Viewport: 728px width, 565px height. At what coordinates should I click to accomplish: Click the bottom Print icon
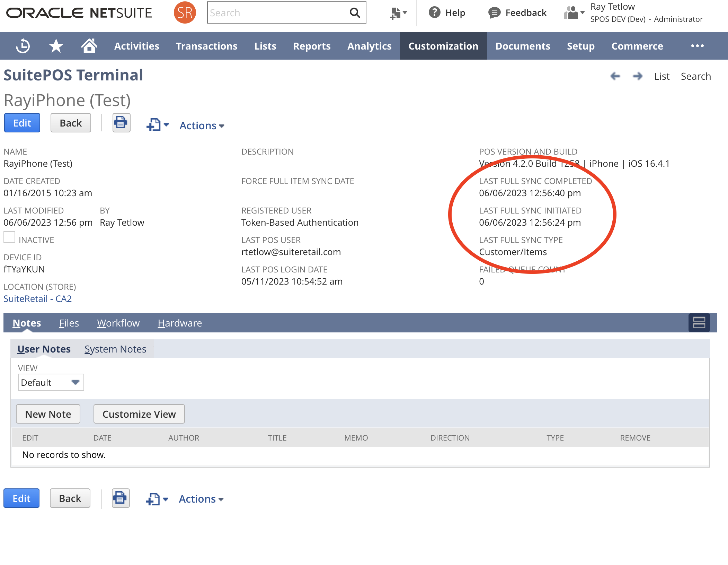pyautogui.click(x=121, y=498)
